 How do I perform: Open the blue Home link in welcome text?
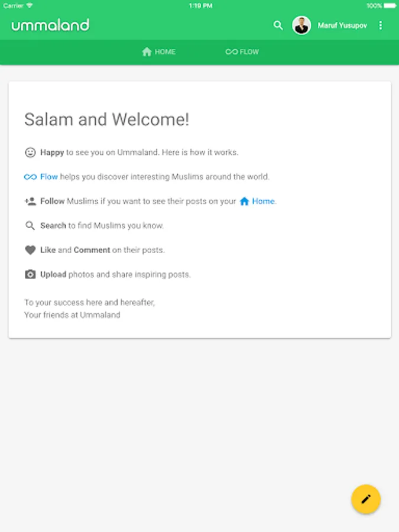tap(263, 201)
